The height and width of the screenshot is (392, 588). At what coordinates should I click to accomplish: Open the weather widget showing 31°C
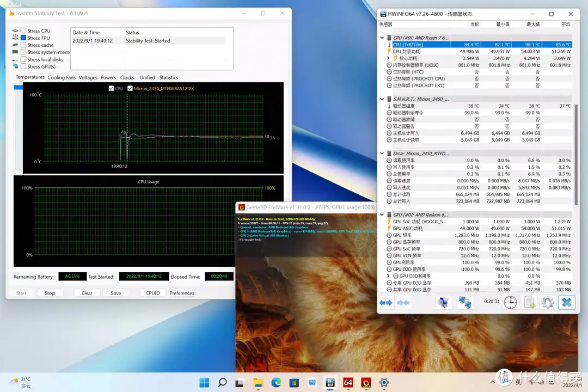(x=21, y=383)
